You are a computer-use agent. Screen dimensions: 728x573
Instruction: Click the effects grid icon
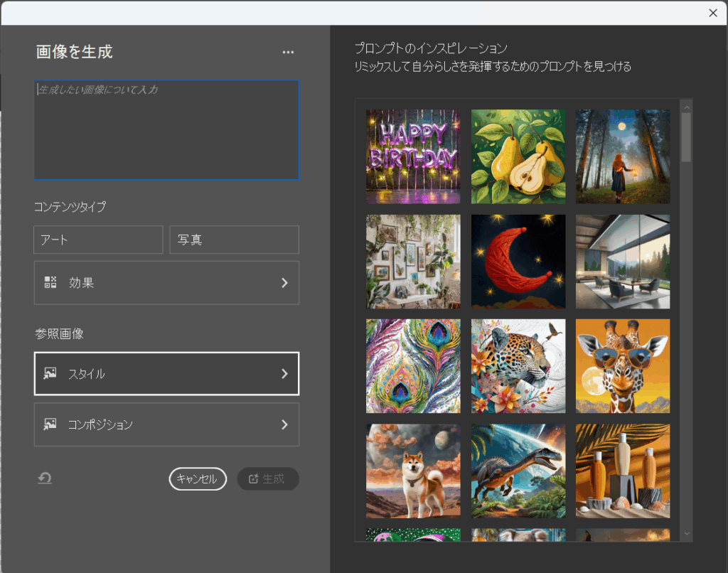pos(50,282)
